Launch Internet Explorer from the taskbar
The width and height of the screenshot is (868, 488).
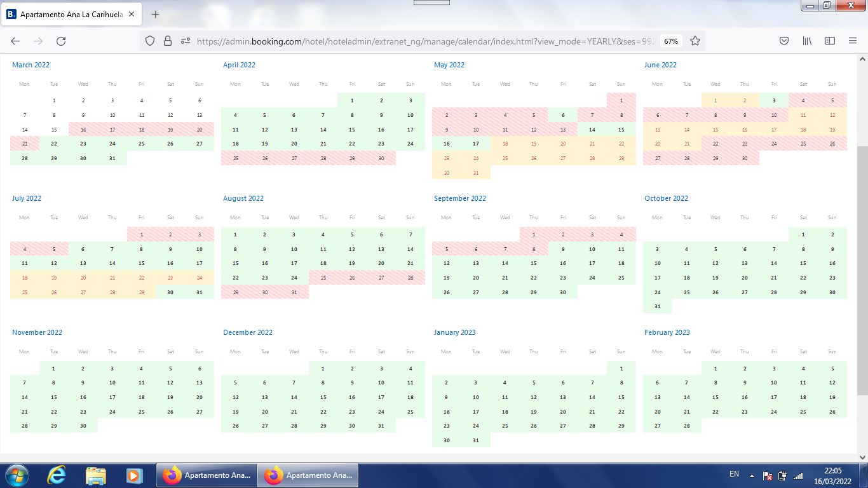57,475
